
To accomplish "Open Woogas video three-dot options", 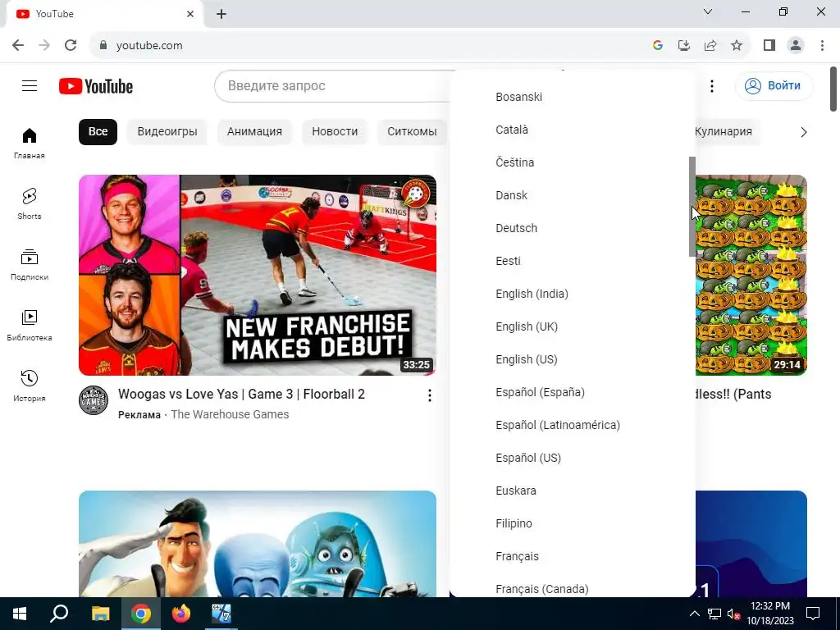I will pos(429,395).
